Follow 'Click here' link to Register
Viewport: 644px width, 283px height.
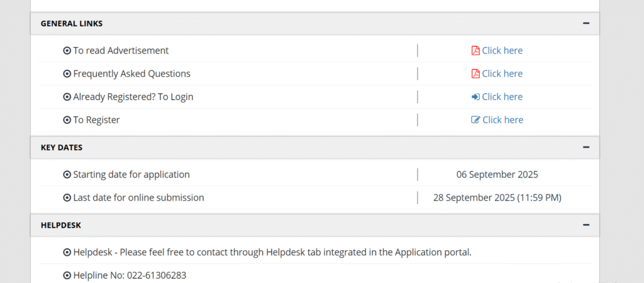tap(502, 120)
